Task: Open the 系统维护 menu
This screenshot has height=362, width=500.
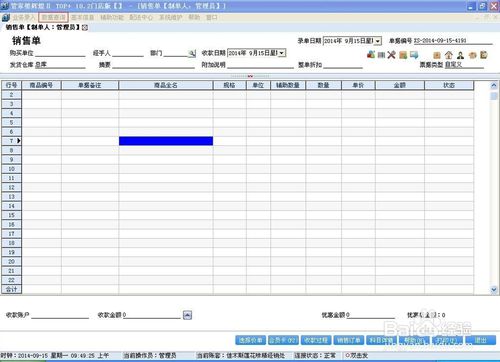Action: (x=170, y=17)
